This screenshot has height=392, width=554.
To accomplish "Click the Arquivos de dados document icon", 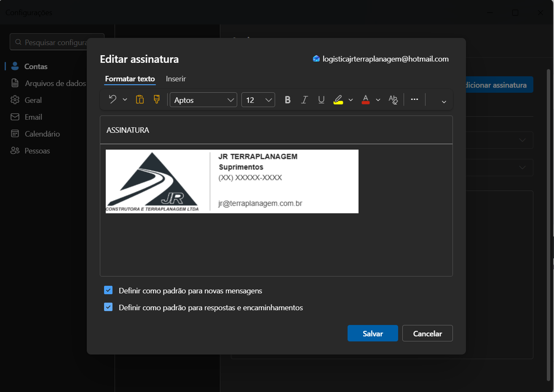I will [x=15, y=83].
